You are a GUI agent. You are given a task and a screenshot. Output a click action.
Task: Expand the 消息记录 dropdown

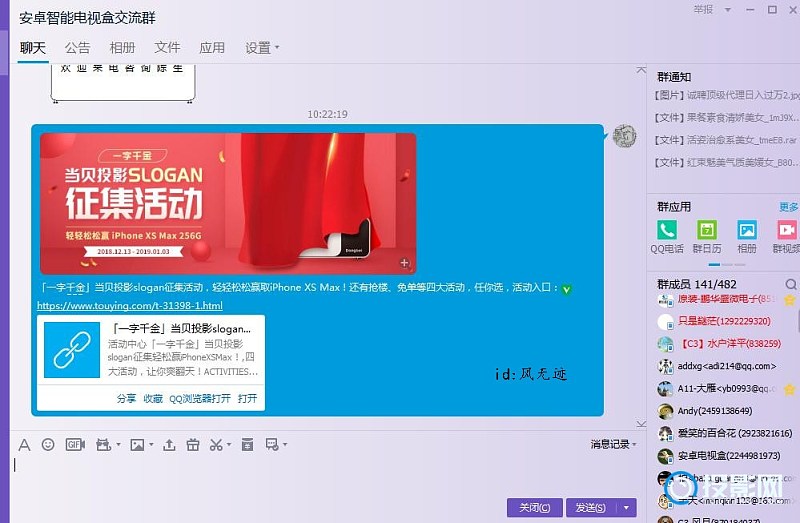(x=615, y=444)
